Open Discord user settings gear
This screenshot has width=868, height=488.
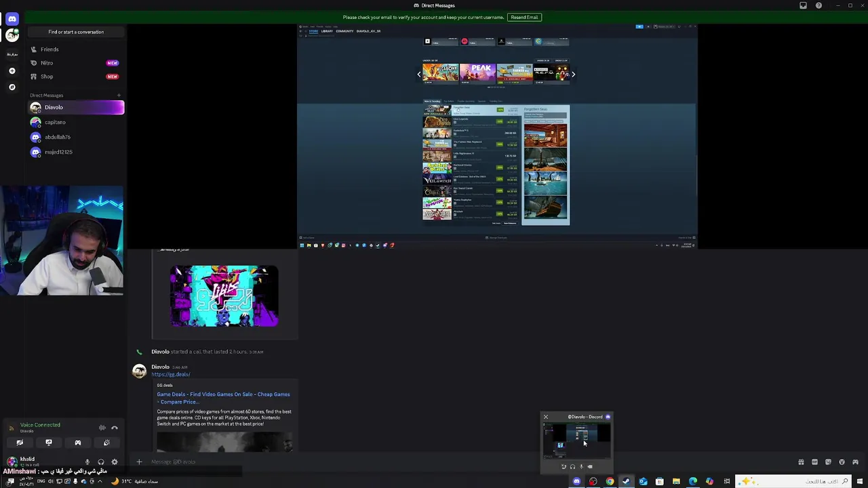click(115, 462)
